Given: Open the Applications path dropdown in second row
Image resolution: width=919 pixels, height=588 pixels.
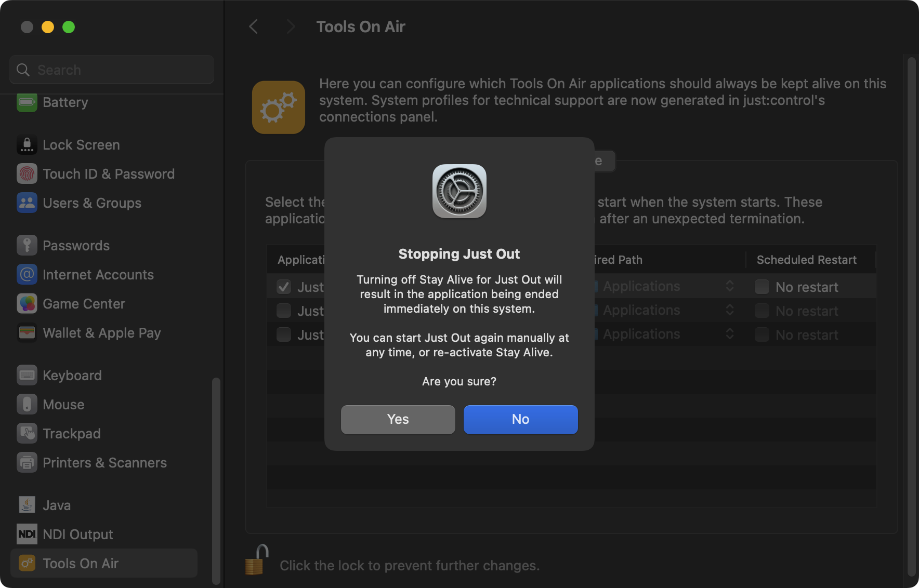Looking at the screenshot, I should click(665, 311).
